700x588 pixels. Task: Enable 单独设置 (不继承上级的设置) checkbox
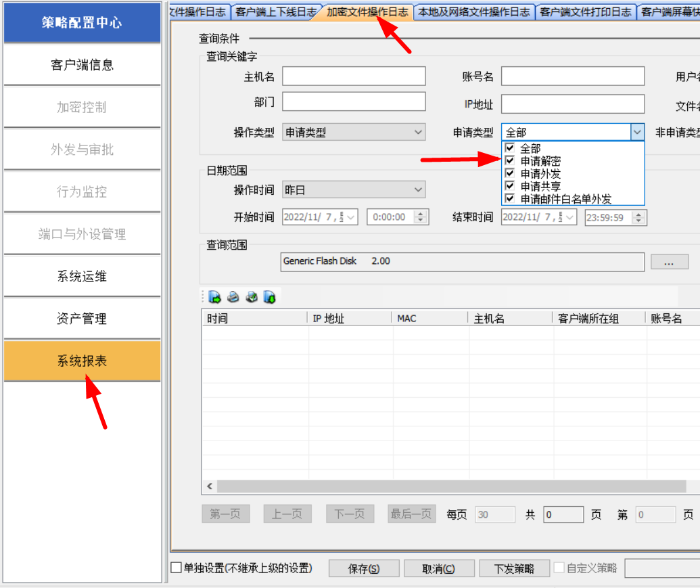[177, 568]
